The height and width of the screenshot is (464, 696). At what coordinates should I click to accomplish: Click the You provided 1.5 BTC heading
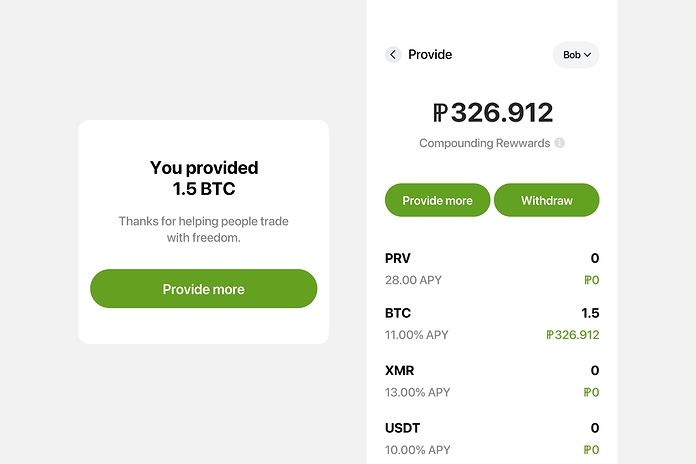[204, 178]
